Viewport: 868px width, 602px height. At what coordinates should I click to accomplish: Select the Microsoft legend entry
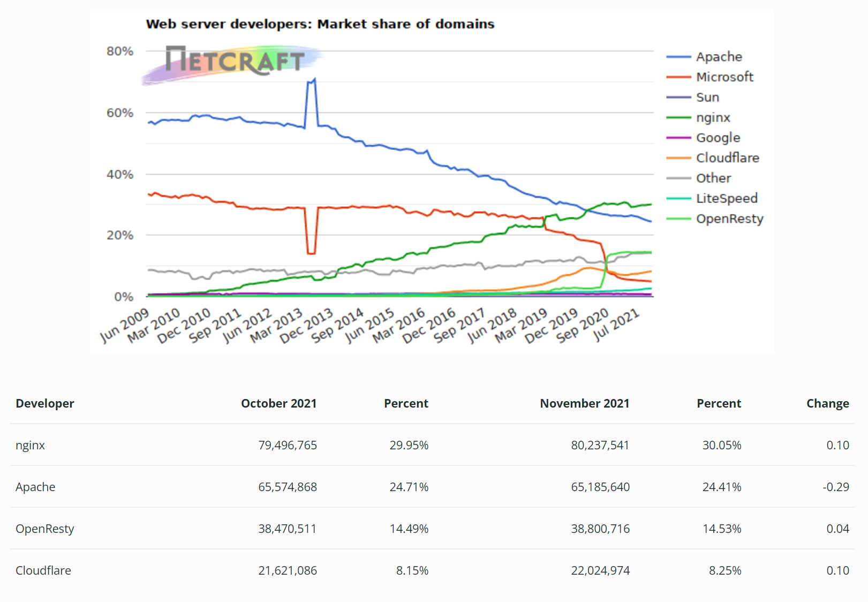click(x=710, y=77)
